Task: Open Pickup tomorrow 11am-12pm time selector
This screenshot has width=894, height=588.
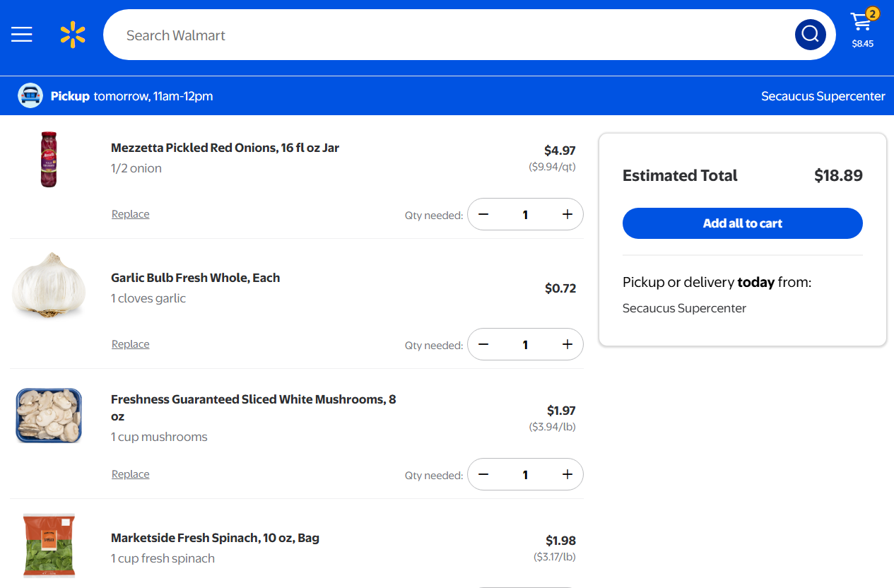Action: pos(132,96)
